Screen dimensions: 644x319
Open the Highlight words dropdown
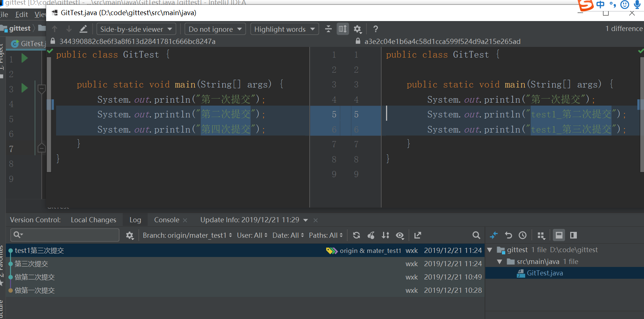[284, 29]
